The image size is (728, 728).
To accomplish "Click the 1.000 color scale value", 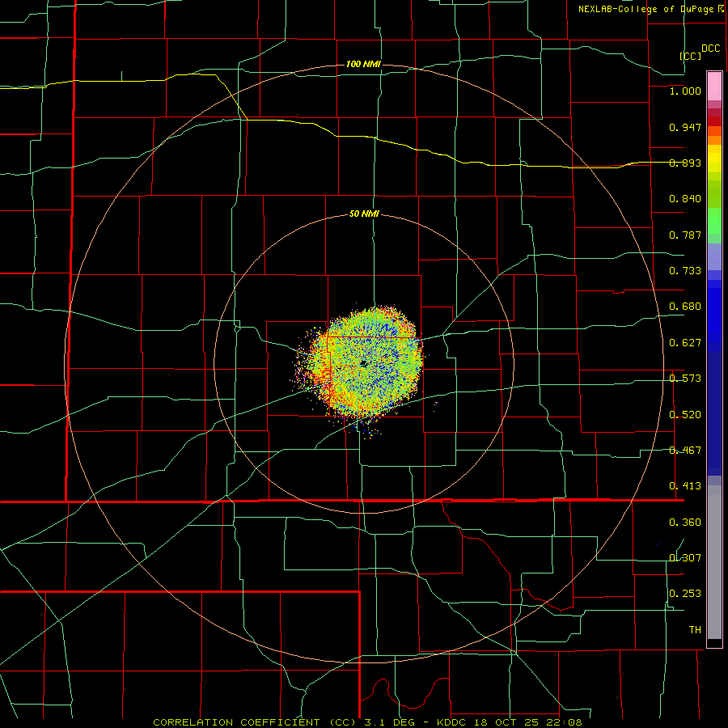I will [685, 91].
